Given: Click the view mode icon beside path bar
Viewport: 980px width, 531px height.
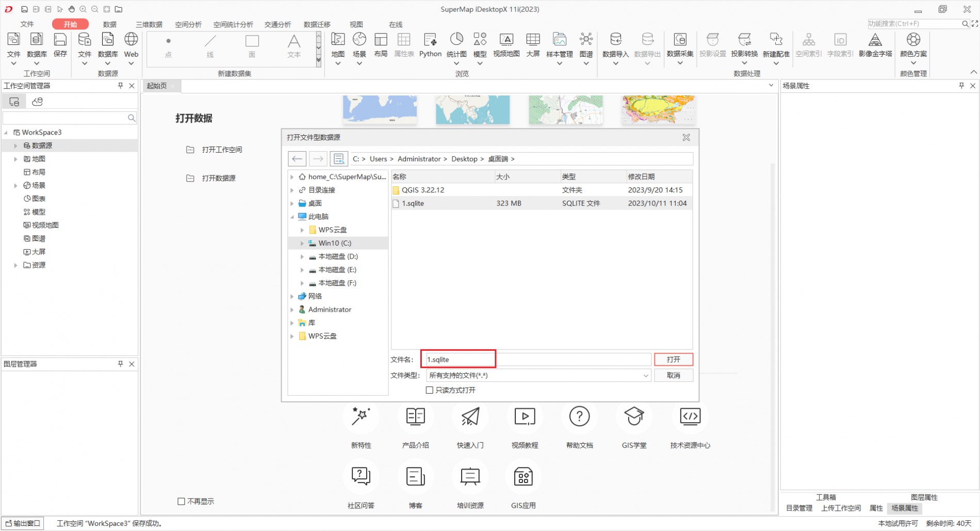Looking at the screenshot, I should (339, 159).
